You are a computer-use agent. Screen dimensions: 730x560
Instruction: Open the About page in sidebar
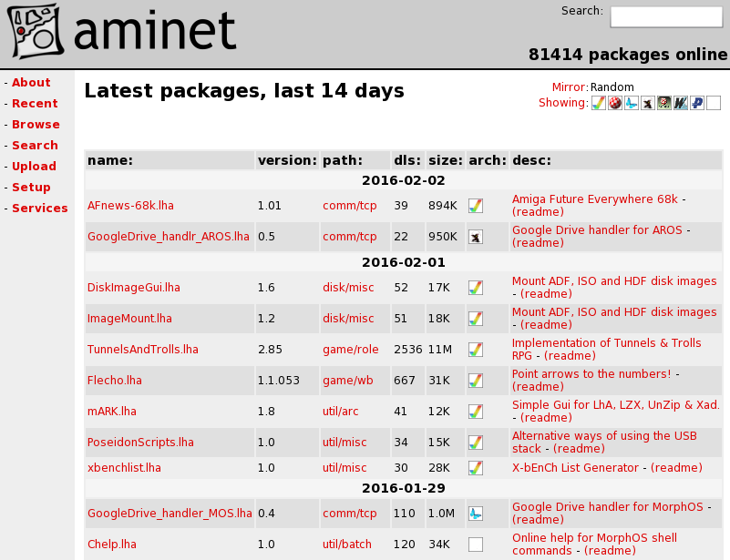click(31, 82)
